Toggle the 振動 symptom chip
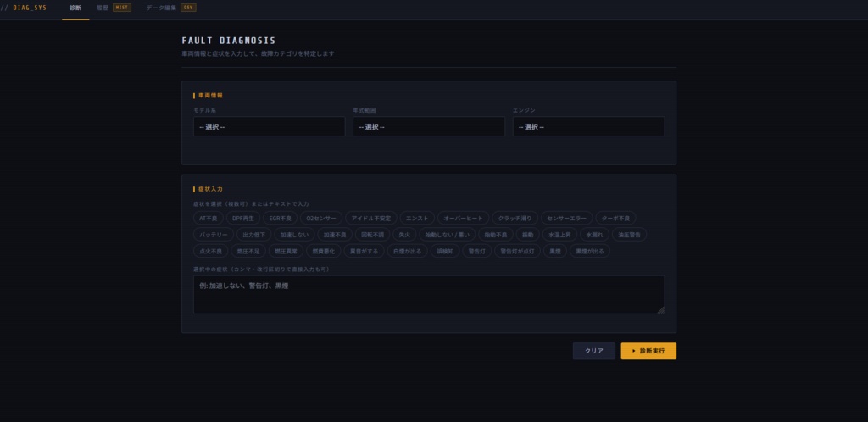This screenshot has width=868, height=422. click(x=527, y=235)
